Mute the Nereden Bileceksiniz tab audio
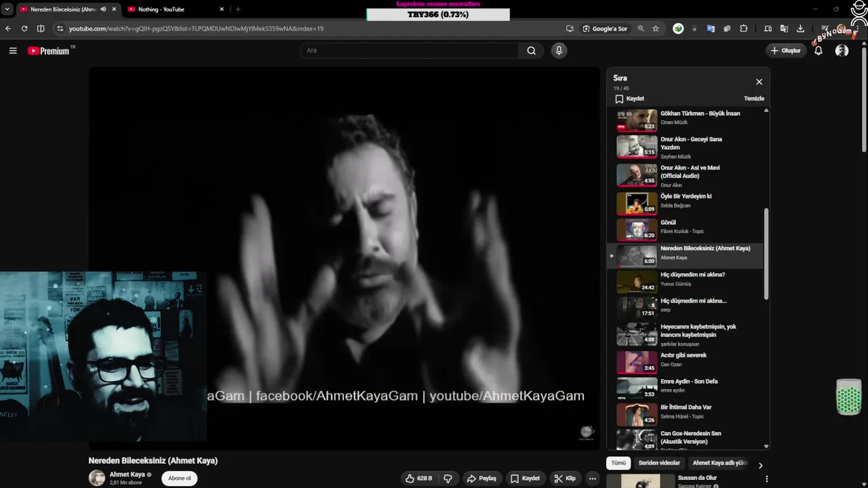The image size is (868, 488). tap(103, 9)
